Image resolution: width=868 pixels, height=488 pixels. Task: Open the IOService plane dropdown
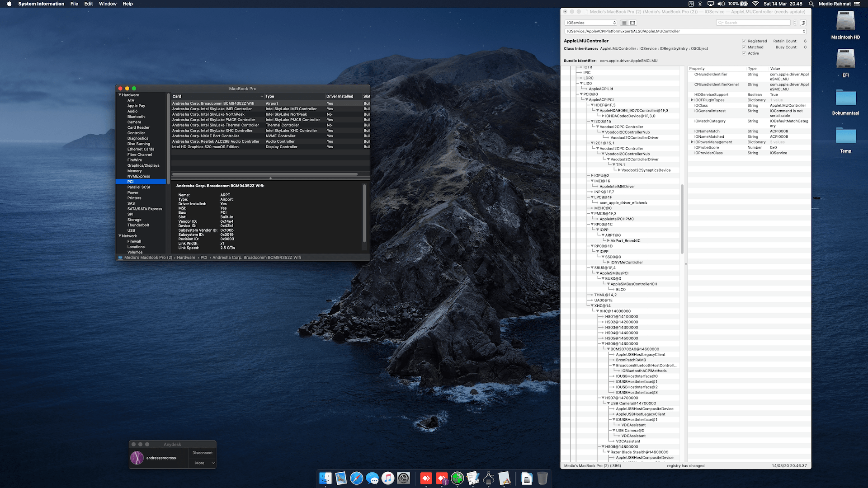[x=591, y=23]
